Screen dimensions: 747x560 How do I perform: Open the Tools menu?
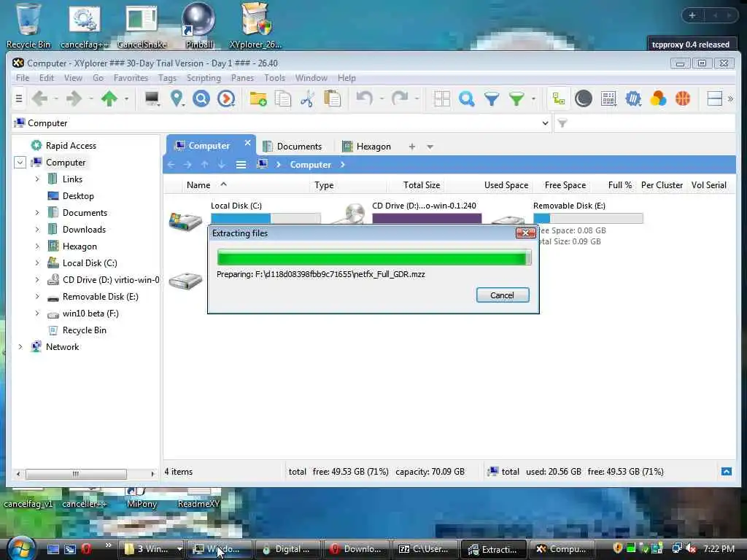click(274, 77)
